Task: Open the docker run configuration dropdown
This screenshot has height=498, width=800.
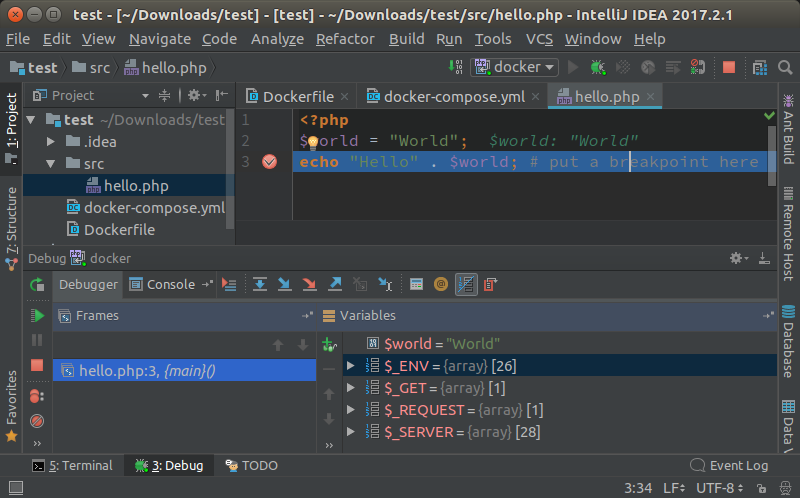Action: pyautogui.click(x=514, y=67)
